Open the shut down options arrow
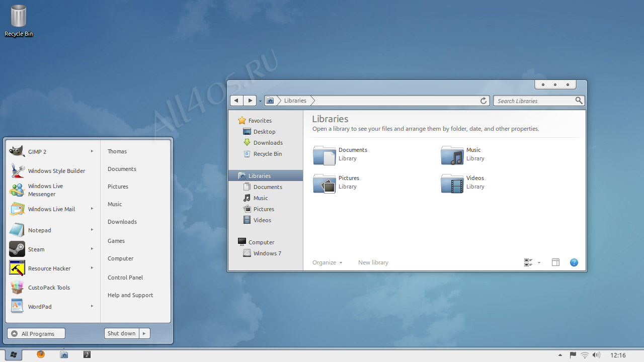This screenshot has height=362, width=644. coord(144,333)
